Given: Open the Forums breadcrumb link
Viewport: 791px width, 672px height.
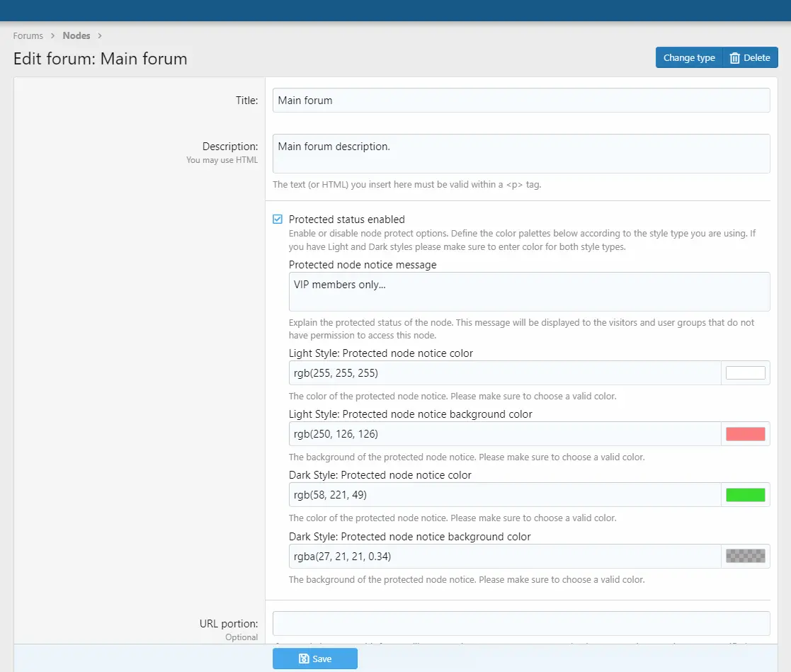Looking at the screenshot, I should (x=28, y=35).
